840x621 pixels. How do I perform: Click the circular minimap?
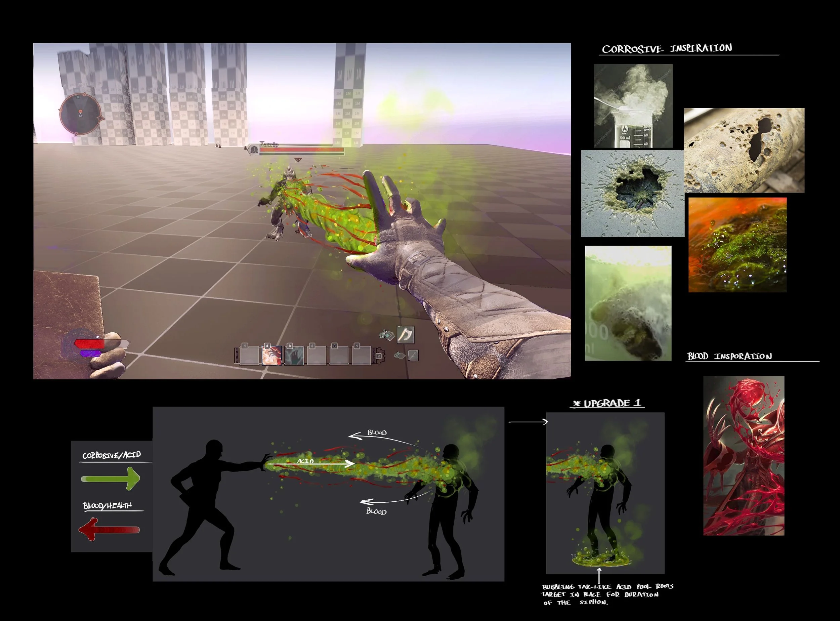[80, 114]
